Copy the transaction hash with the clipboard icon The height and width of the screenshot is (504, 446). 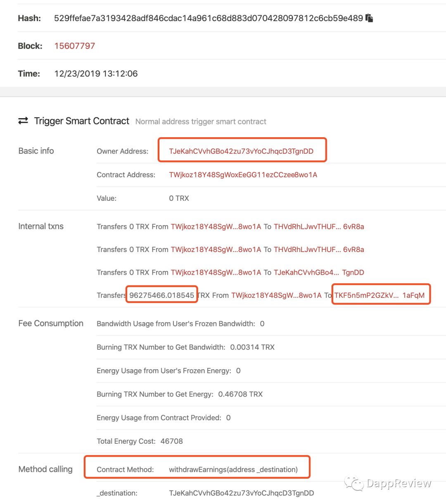click(x=369, y=18)
